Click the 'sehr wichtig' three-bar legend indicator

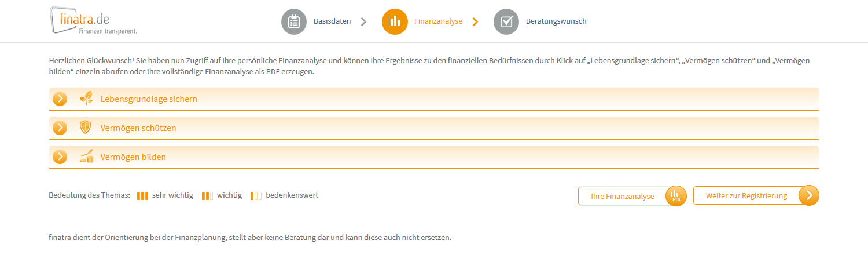[x=143, y=195]
